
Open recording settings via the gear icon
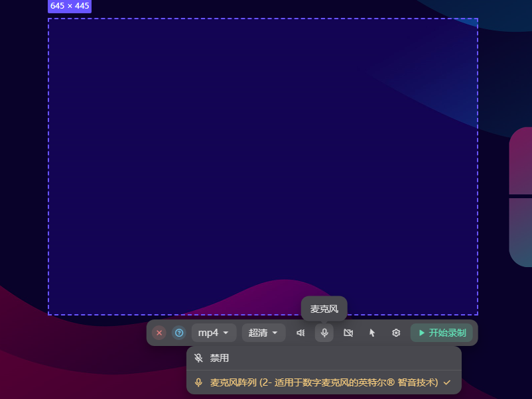396,333
